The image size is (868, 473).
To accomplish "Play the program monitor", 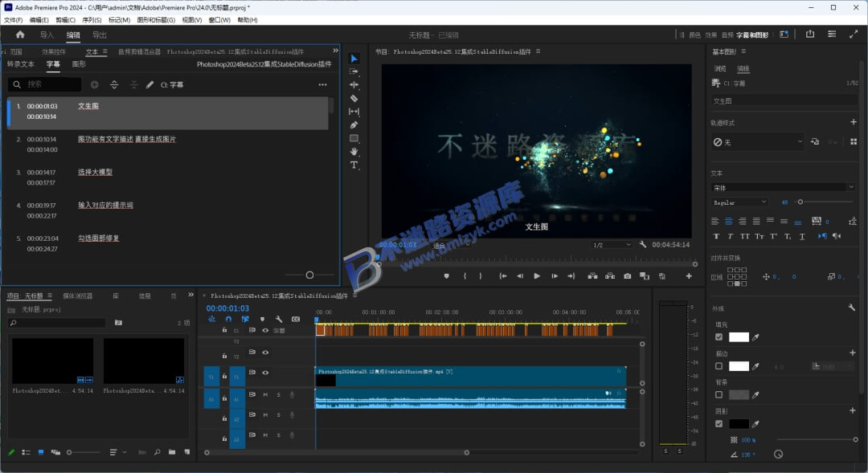I will (x=536, y=276).
